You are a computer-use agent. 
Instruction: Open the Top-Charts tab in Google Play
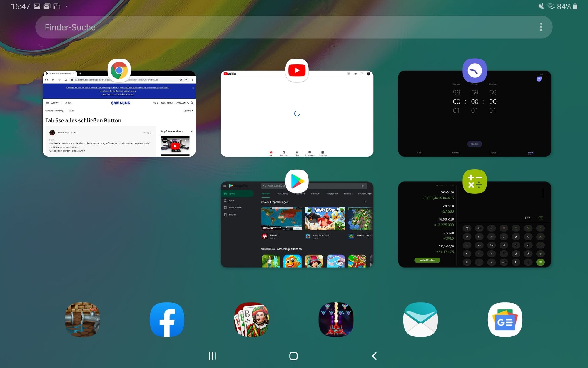[x=282, y=194]
